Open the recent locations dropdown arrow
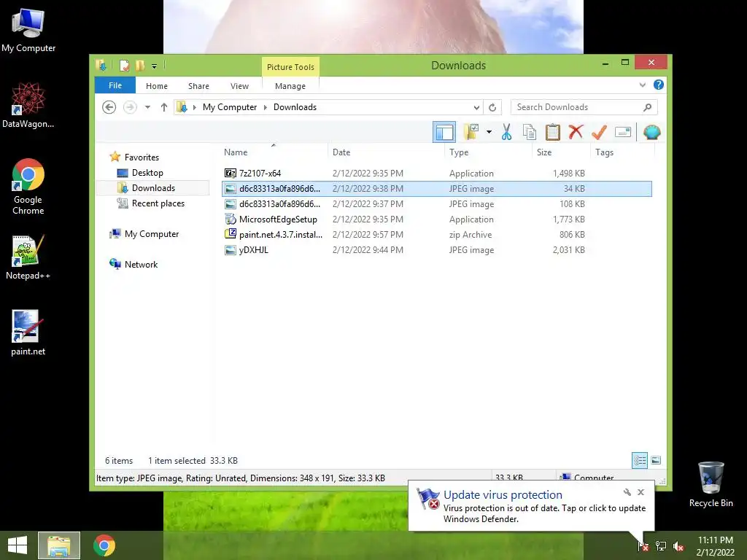This screenshot has height=560, width=747. [147, 107]
